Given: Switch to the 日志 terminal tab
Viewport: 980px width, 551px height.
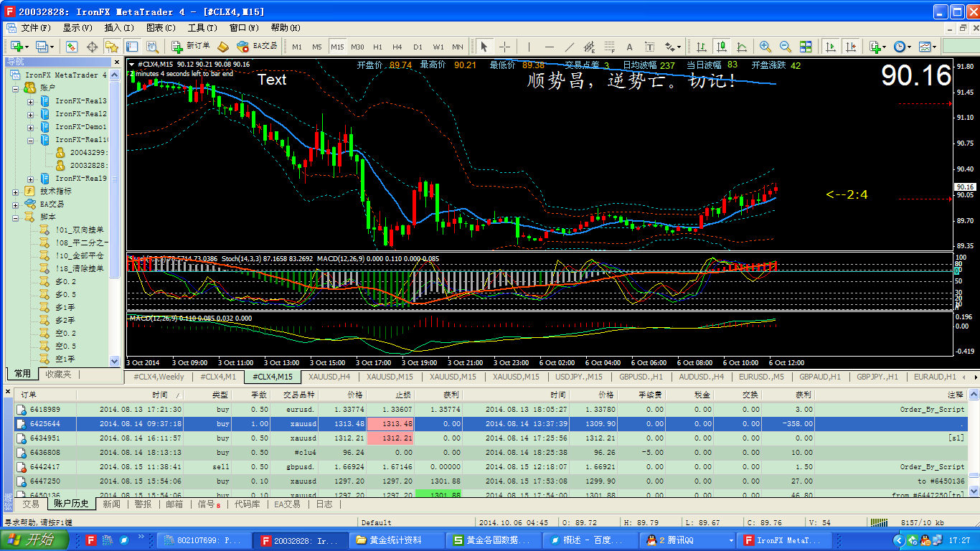Looking at the screenshot, I should pyautogui.click(x=324, y=504).
